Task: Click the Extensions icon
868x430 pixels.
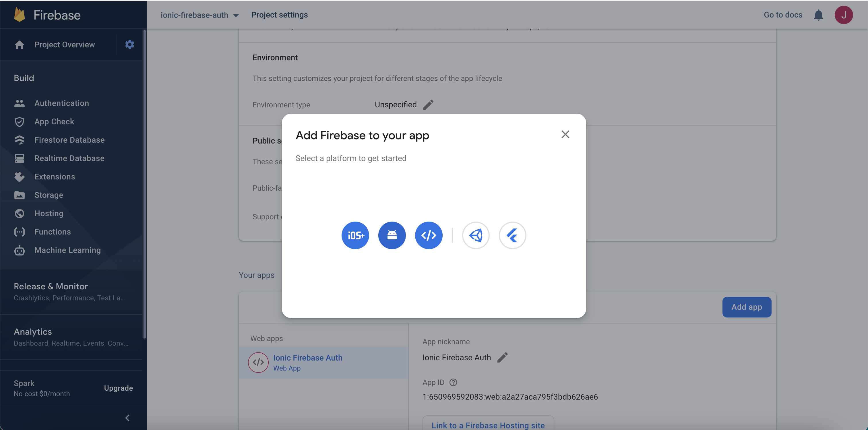Action: pos(20,177)
